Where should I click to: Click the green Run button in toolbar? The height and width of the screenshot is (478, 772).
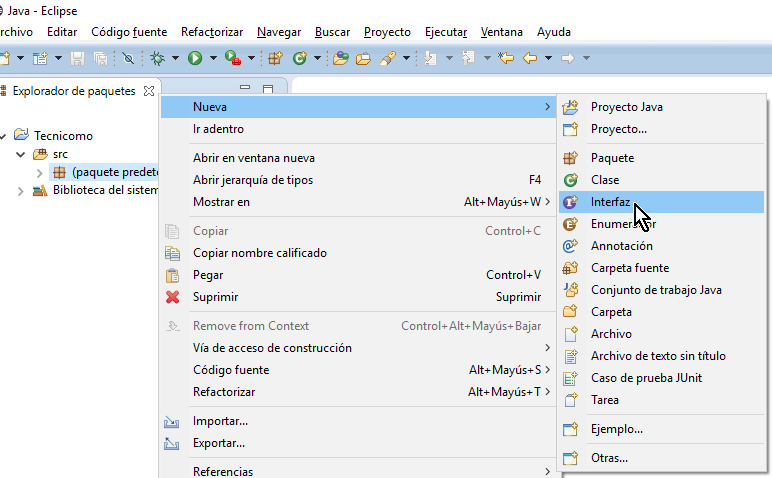(195, 58)
